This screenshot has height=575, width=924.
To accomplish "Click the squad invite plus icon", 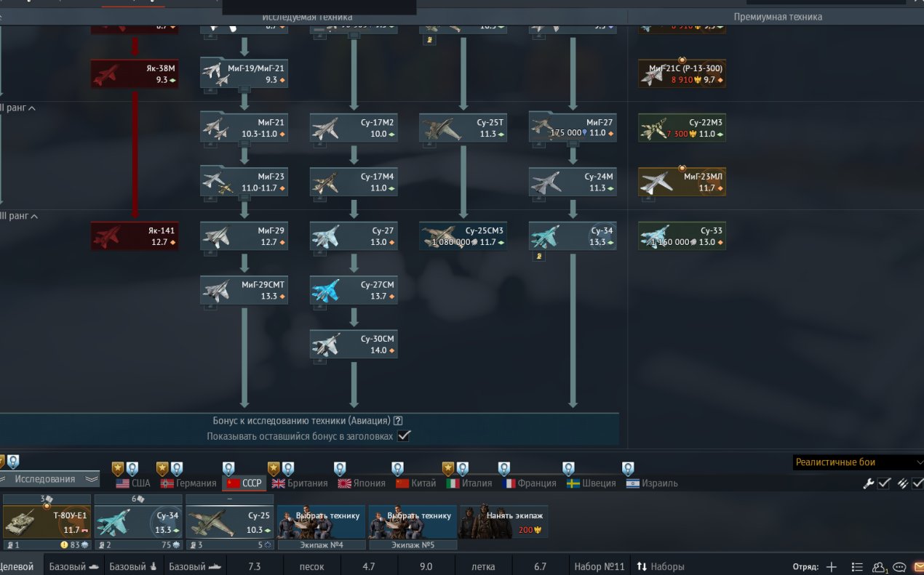I will point(832,567).
